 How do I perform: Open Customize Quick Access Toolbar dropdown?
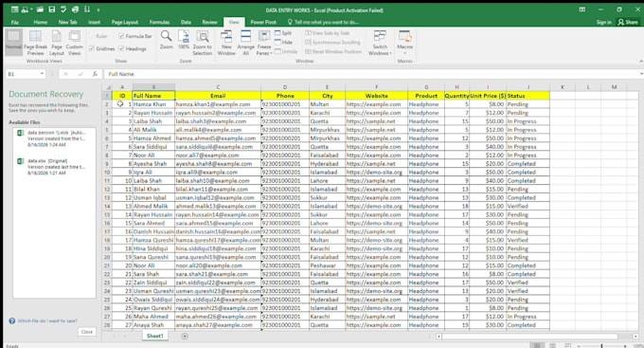tap(98, 9)
